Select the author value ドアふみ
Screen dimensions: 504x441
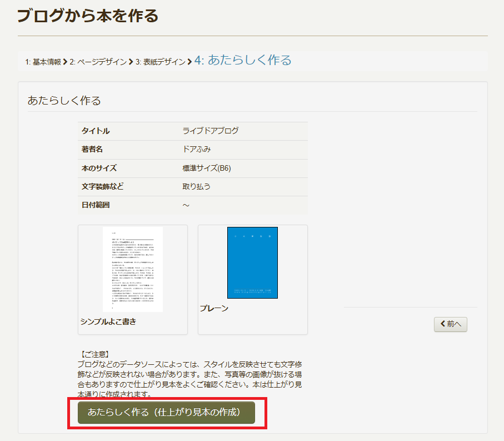click(197, 149)
